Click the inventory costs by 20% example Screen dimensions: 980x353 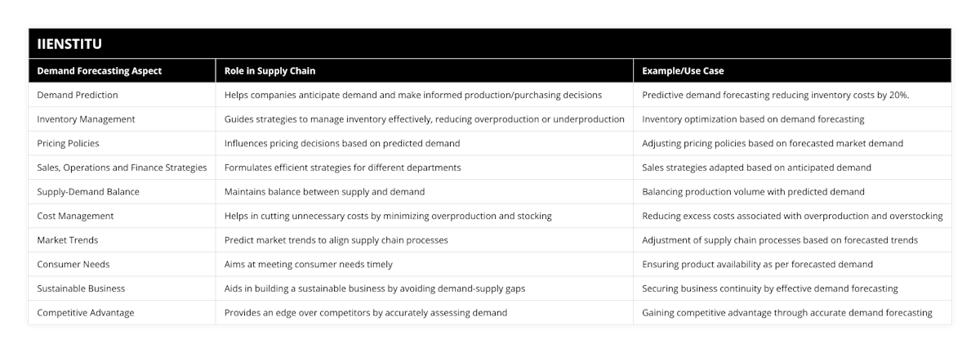tap(776, 95)
